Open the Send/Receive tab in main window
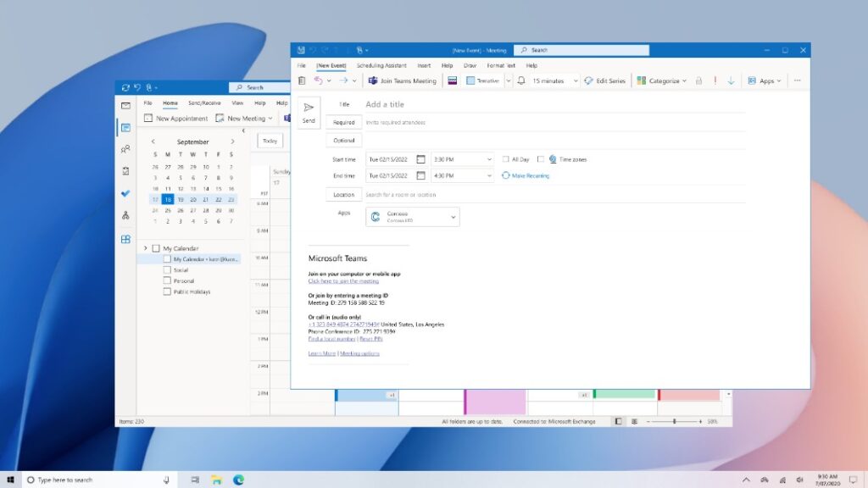This screenshot has height=488, width=868. (204, 103)
